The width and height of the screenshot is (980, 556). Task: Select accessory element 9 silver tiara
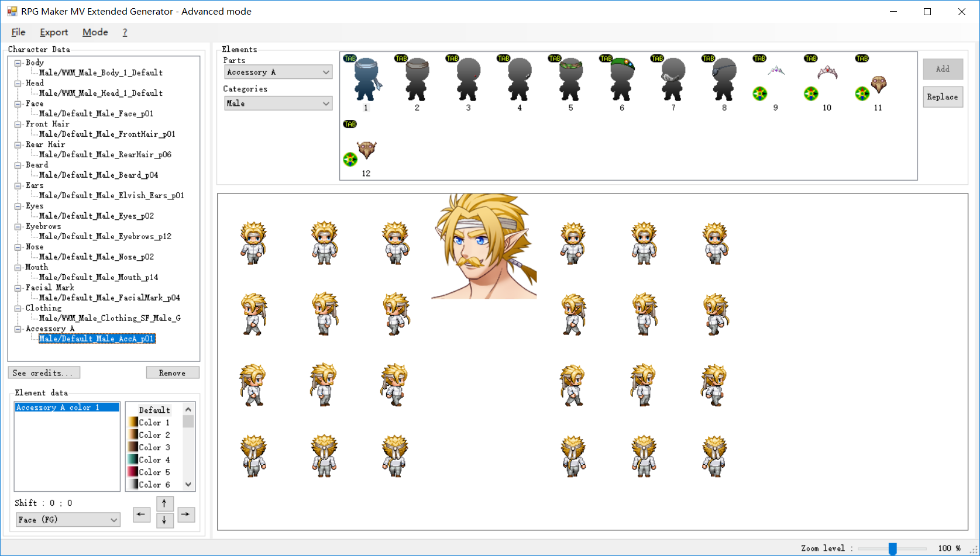[x=776, y=71]
